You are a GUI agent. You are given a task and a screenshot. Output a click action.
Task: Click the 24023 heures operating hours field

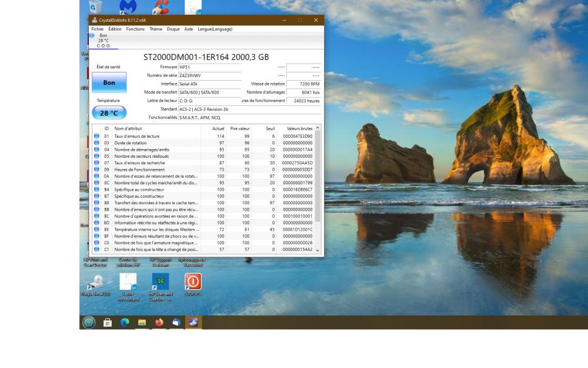coord(304,101)
